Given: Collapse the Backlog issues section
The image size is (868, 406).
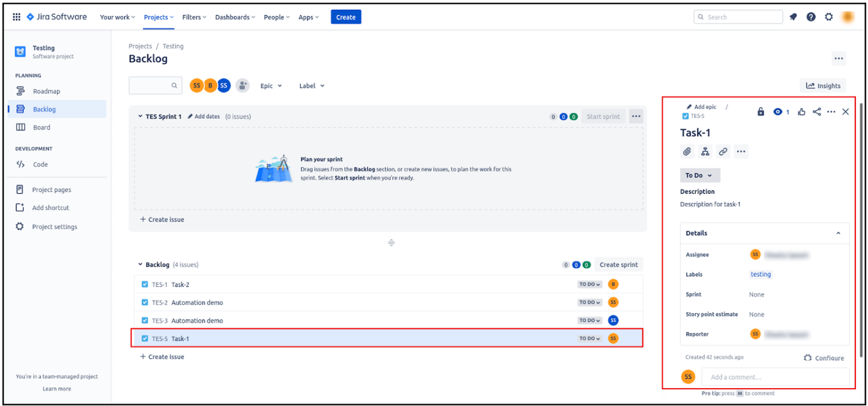Looking at the screenshot, I should [140, 264].
